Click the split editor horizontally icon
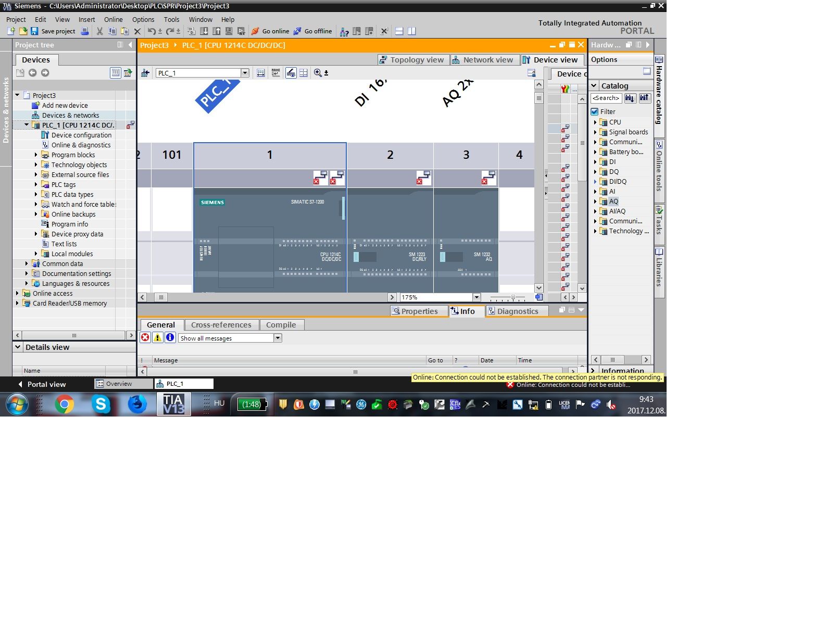Viewport: 840px width, 630px height. pyautogui.click(x=399, y=31)
